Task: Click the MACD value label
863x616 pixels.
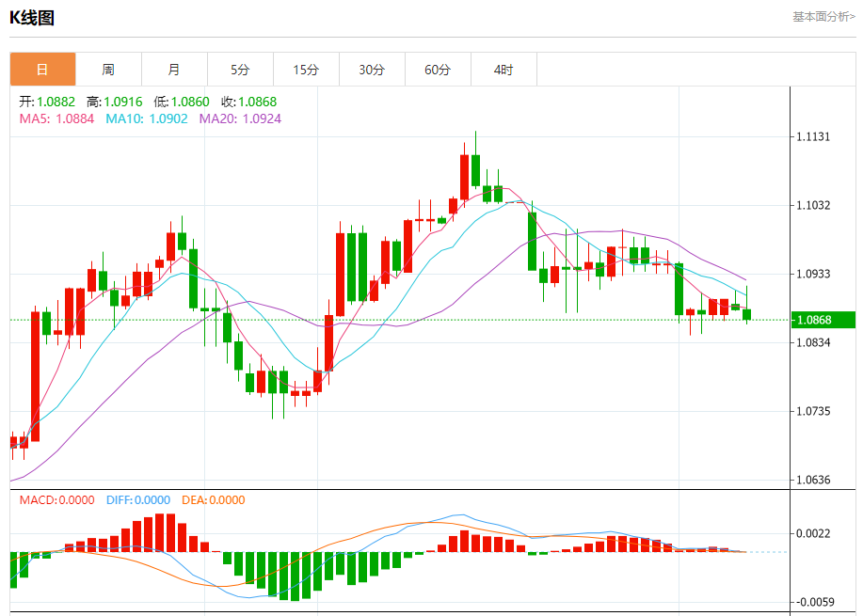Action: 56,500
